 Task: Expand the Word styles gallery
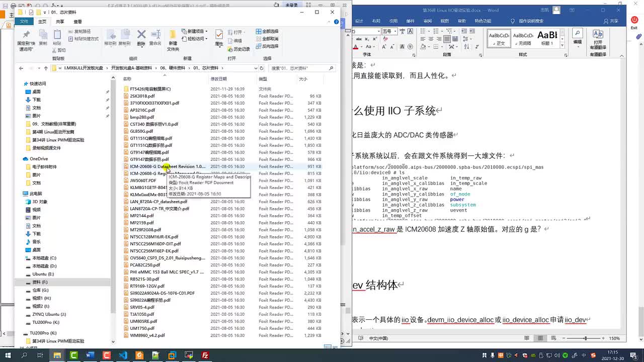point(563,45)
